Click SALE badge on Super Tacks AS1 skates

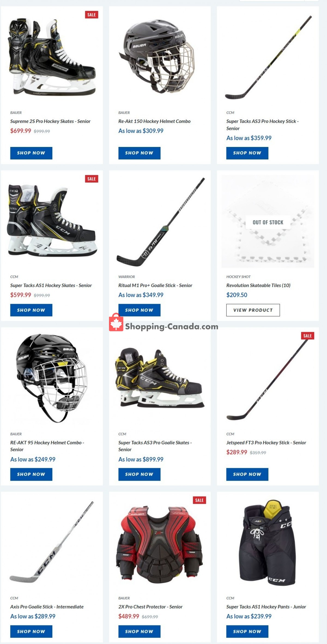point(92,179)
